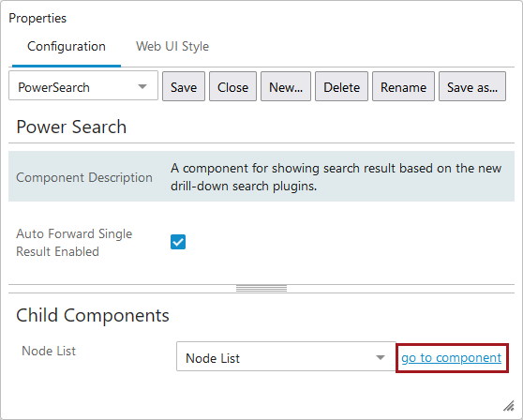Click the Child Components heading
Viewport: 523px width, 420px height.
tap(93, 315)
